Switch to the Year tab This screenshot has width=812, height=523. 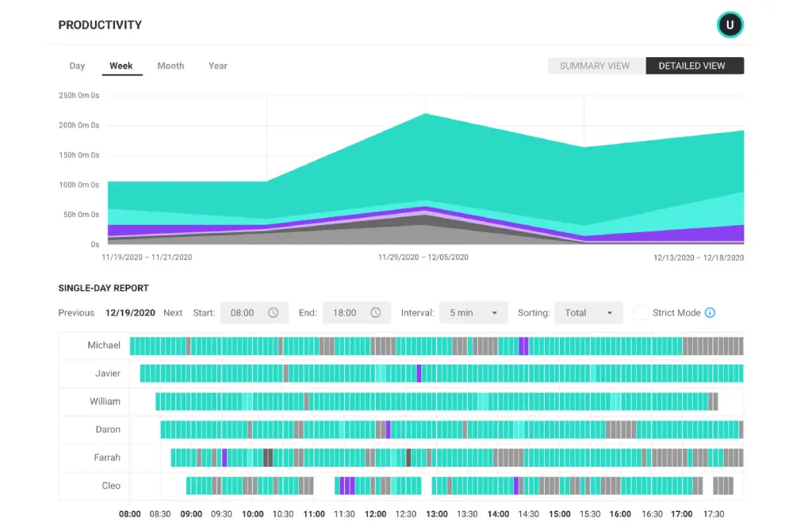pyautogui.click(x=218, y=66)
